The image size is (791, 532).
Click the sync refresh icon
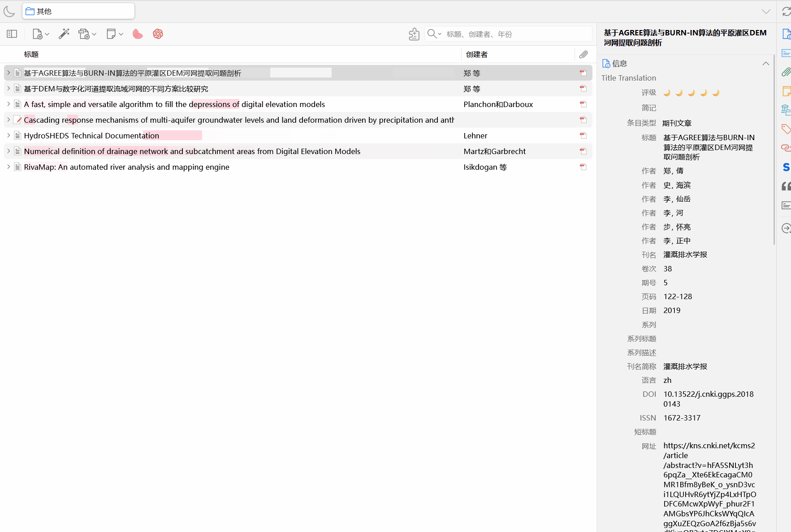tap(786, 12)
